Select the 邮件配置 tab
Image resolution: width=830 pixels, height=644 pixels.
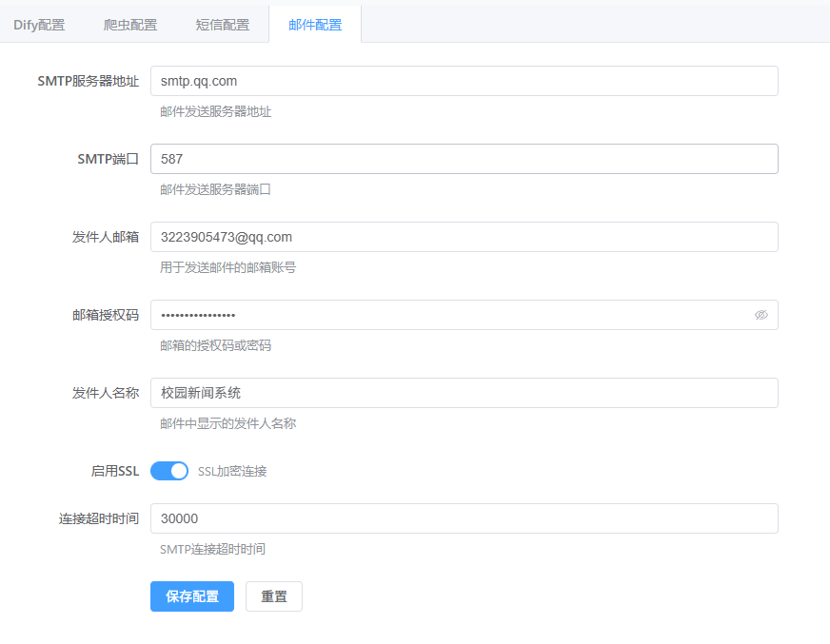(x=315, y=25)
